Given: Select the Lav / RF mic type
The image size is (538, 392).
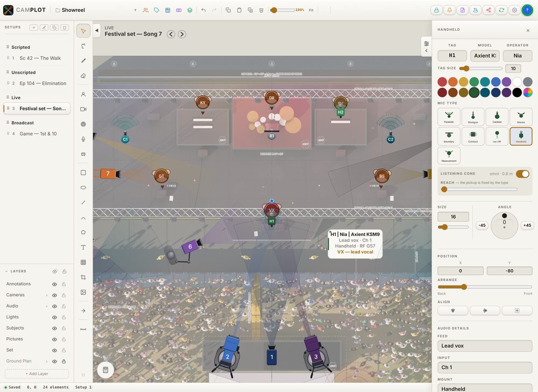Looking at the screenshot, I should [497, 136].
